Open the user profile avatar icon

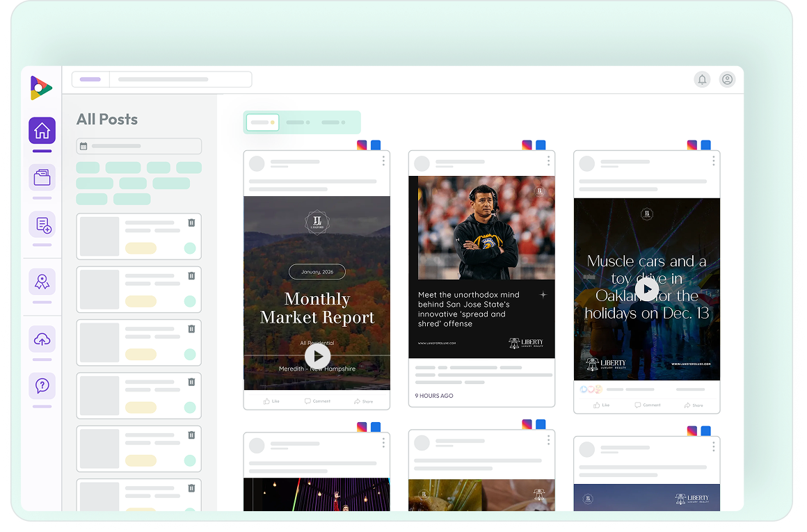tap(727, 79)
